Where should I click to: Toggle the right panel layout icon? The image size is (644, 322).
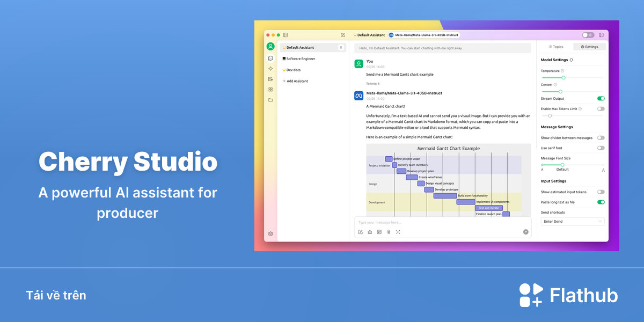[x=601, y=35]
